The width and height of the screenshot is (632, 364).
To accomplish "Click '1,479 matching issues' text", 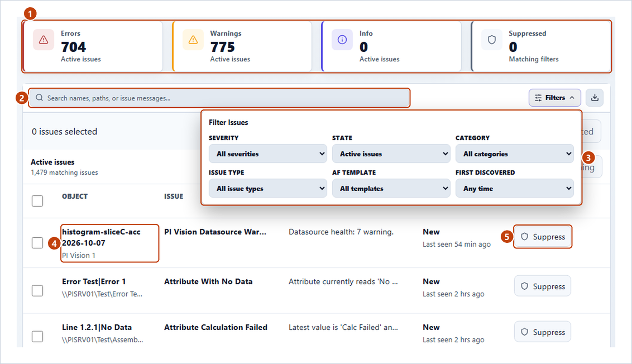I will coord(64,173).
